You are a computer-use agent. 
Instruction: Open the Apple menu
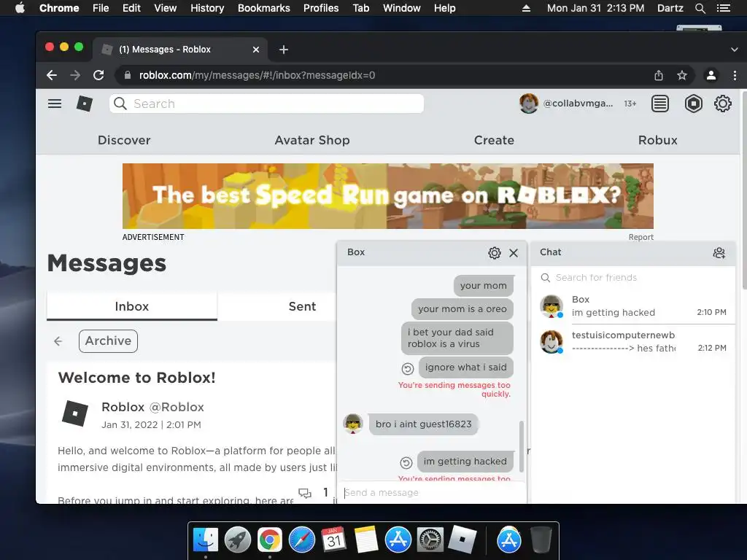pos(20,8)
